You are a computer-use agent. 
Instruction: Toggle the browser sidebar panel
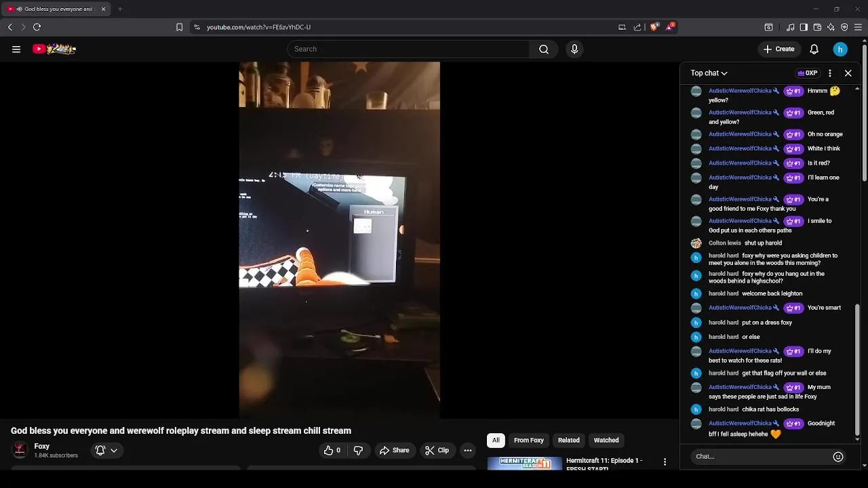click(804, 27)
